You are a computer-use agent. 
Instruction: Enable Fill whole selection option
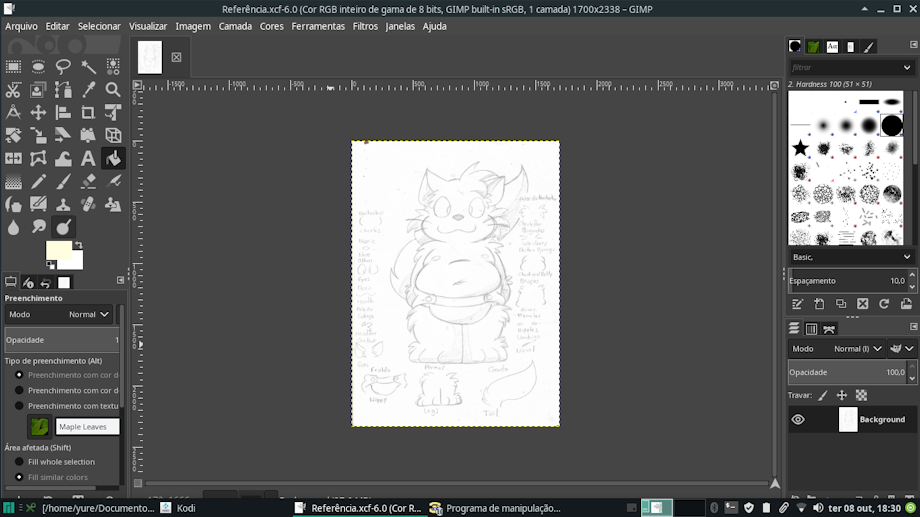pyautogui.click(x=19, y=462)
